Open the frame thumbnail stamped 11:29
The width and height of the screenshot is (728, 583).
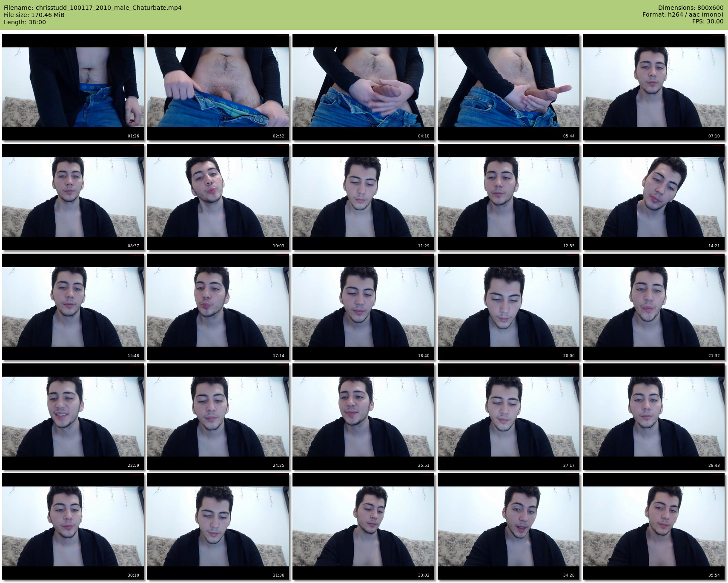coord(364,197)
